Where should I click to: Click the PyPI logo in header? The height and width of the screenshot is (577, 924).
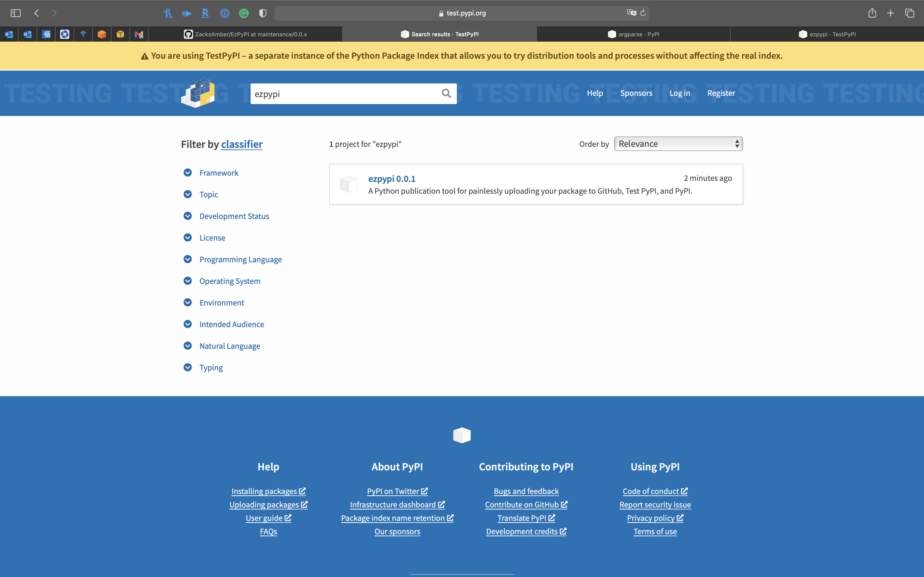tap(198, 93)
